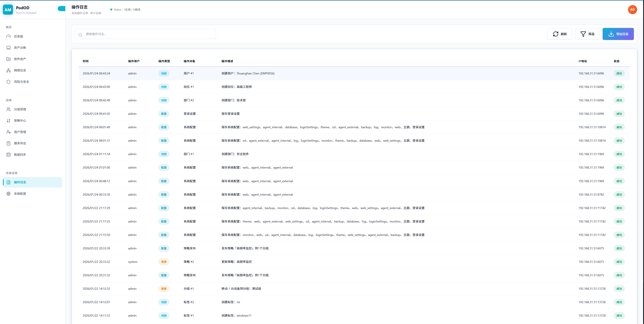Open 用户管理 in the sidebar
The width and height of the screenshot is (644, 324).
click(x=20, y=132)
